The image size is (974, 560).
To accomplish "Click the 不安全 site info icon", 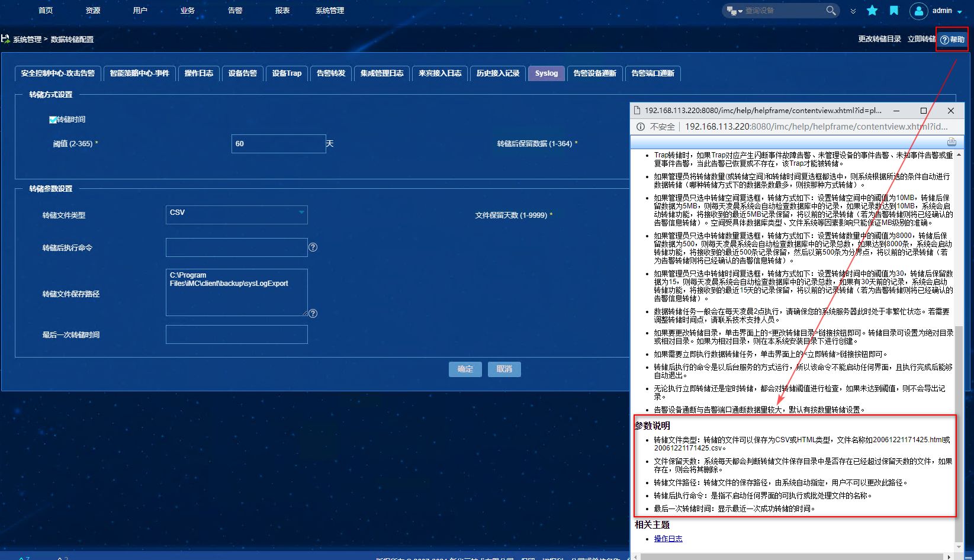I will [640, 127].
